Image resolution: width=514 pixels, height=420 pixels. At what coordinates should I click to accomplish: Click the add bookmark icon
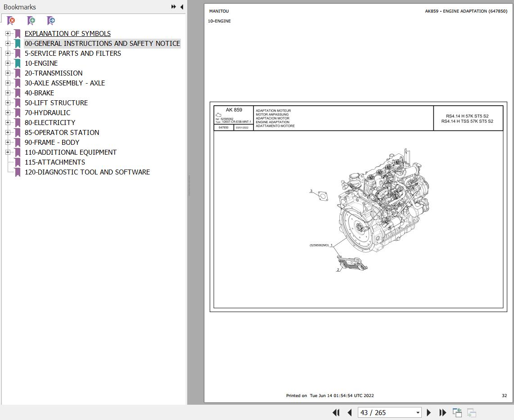(31, 21)
